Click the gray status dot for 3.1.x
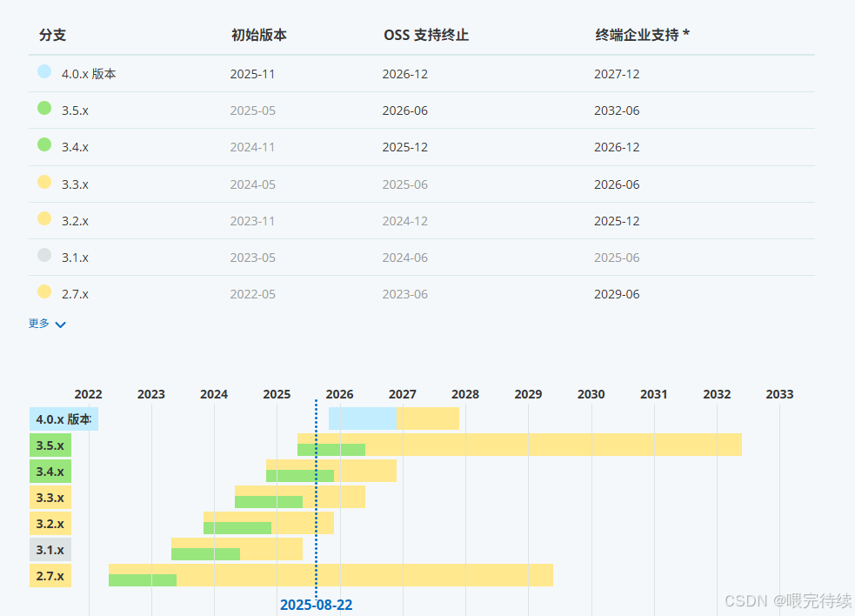The image size is (855, 616). click(x=44, y=255)
